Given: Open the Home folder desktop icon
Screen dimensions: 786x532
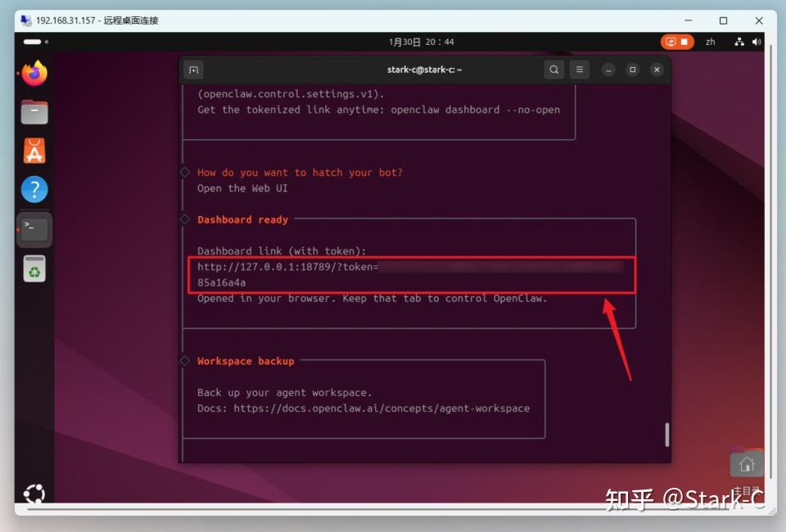Looking at the screenshot, I should 747,464.
